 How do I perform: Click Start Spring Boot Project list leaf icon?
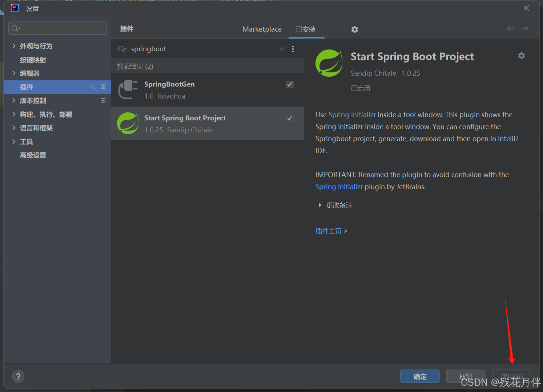(x=128, y=123)
